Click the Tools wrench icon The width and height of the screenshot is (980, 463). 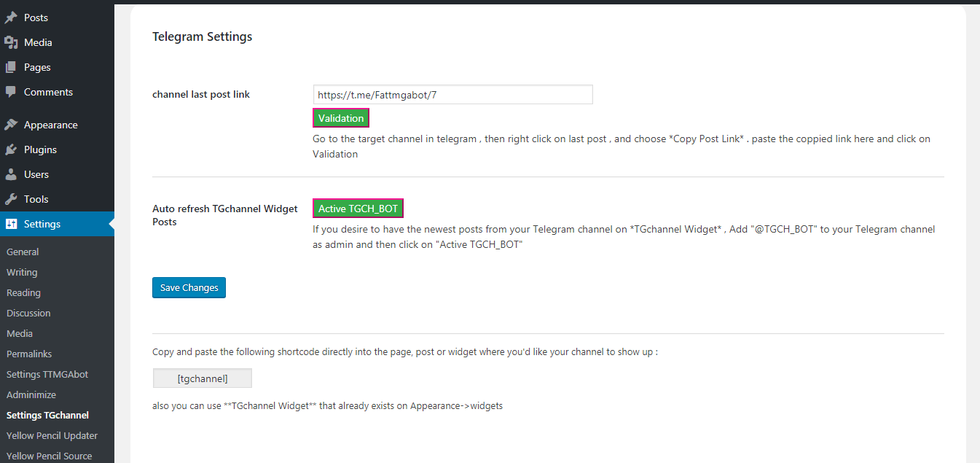pyautogui.click(x=11, y=199)
